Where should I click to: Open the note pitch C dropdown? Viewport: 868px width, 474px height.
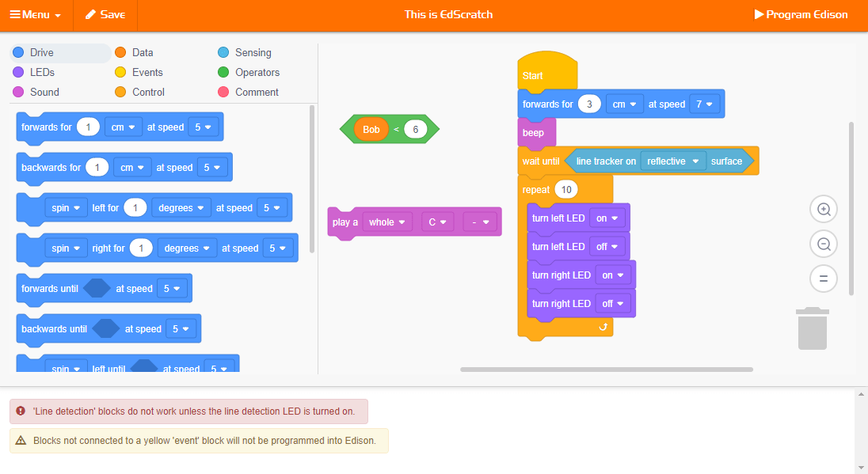[437, 222]
